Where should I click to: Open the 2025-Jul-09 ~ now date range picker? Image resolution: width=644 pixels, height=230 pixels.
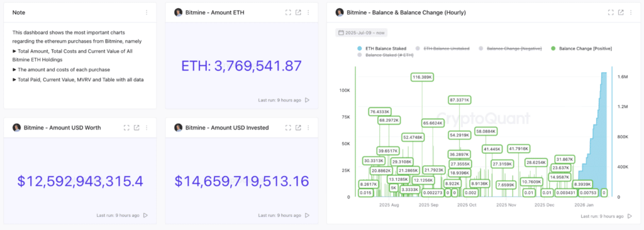click(x=361, y=33)
